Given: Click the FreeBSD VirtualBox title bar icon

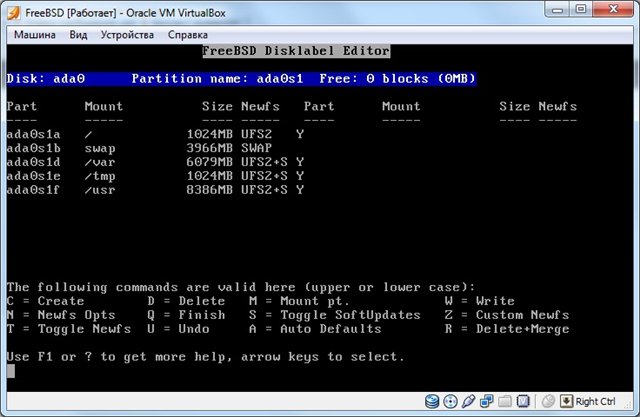Looking at the screenshot, I should coord(15,11).
